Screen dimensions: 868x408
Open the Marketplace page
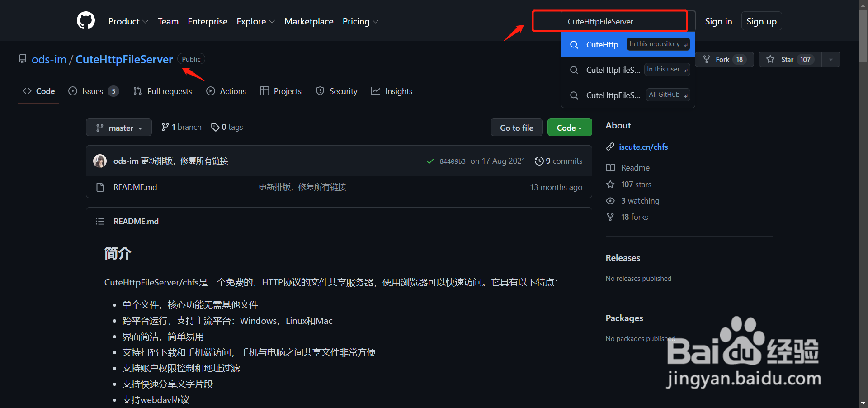point(309,21)
